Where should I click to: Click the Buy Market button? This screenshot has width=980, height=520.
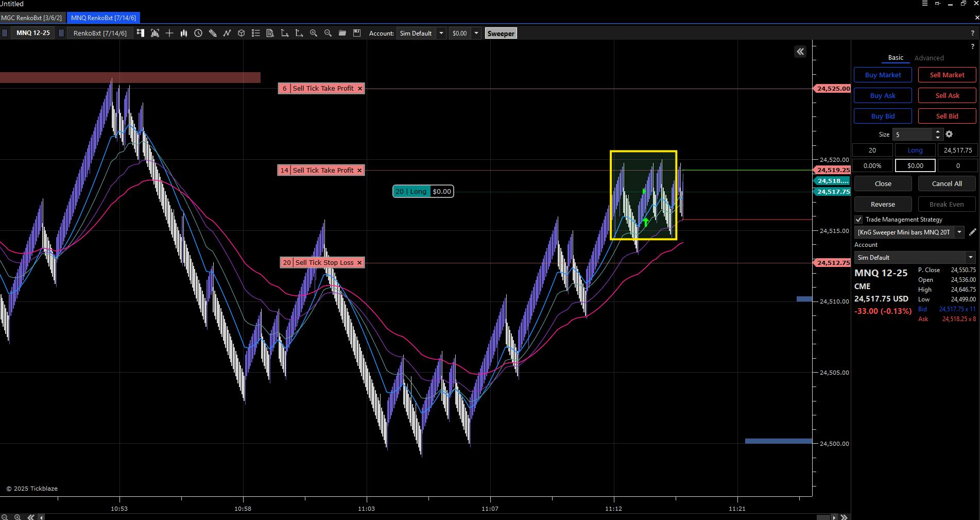click(x=883, y=75)
